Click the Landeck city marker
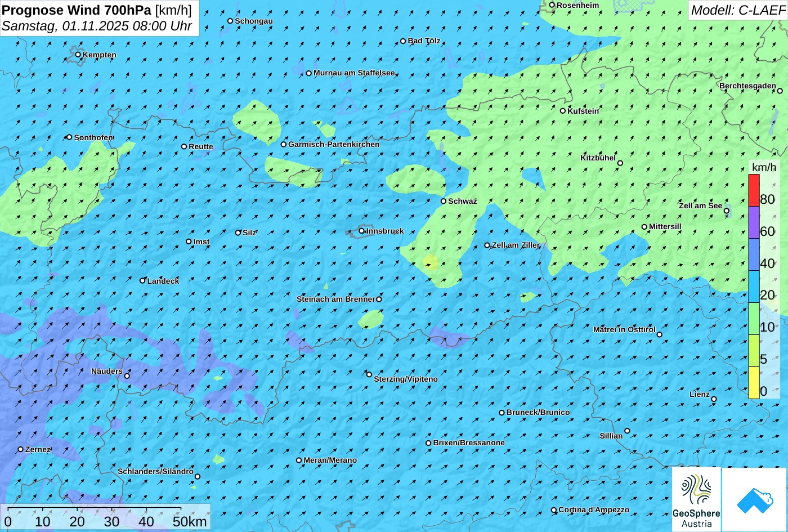 (142, 280)
